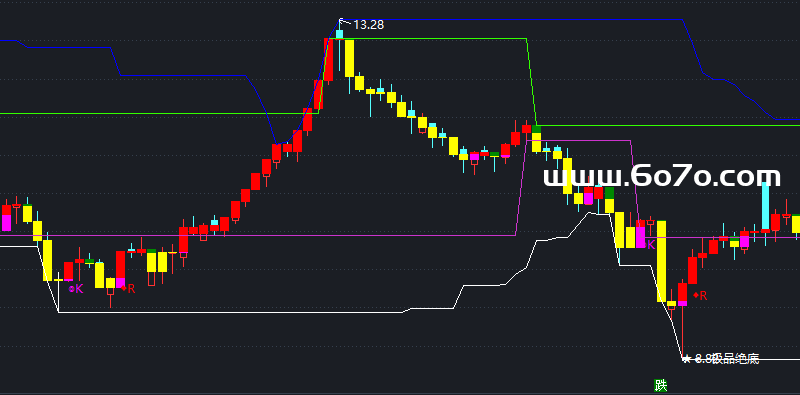Select the tall cyan candle on far right
Image resolution: width=800 pixels, height=395 pixels.
765,207
